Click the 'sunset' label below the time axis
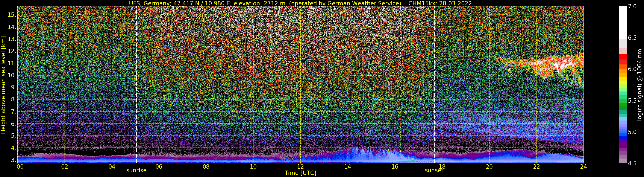Screen dimensions: 644x177 coord(434,171)
